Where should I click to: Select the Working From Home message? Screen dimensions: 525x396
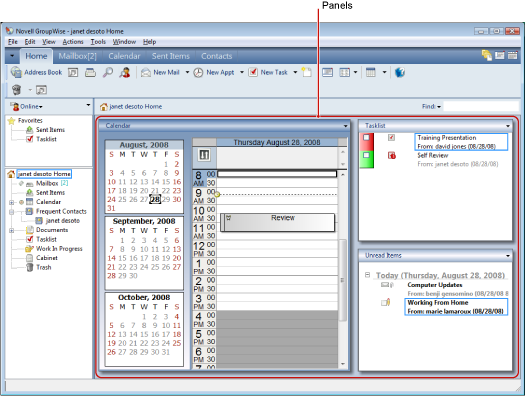click(456, 307)
